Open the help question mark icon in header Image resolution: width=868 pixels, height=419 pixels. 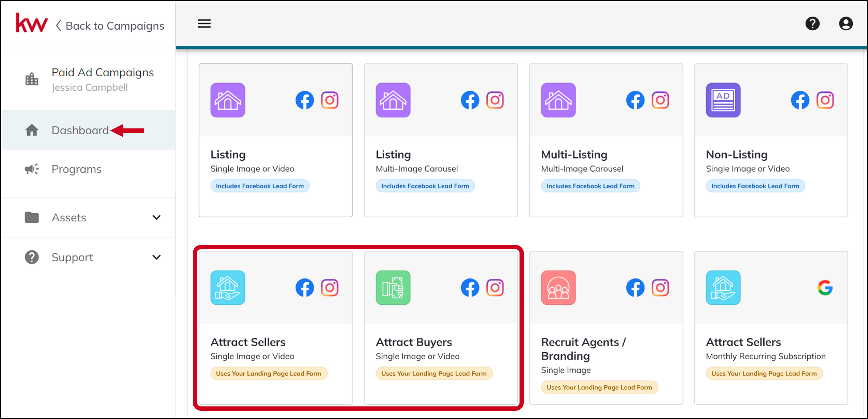813,24
